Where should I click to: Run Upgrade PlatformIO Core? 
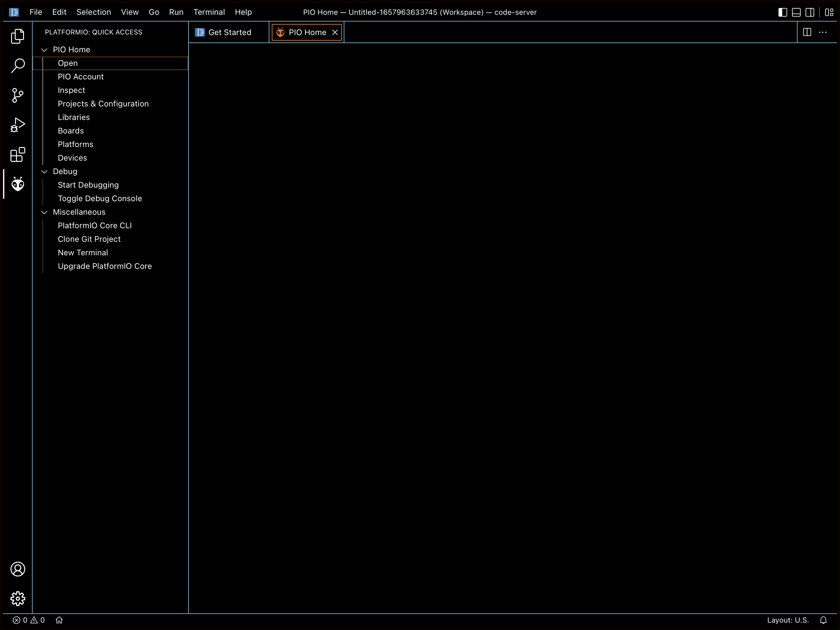coord(105,266)
